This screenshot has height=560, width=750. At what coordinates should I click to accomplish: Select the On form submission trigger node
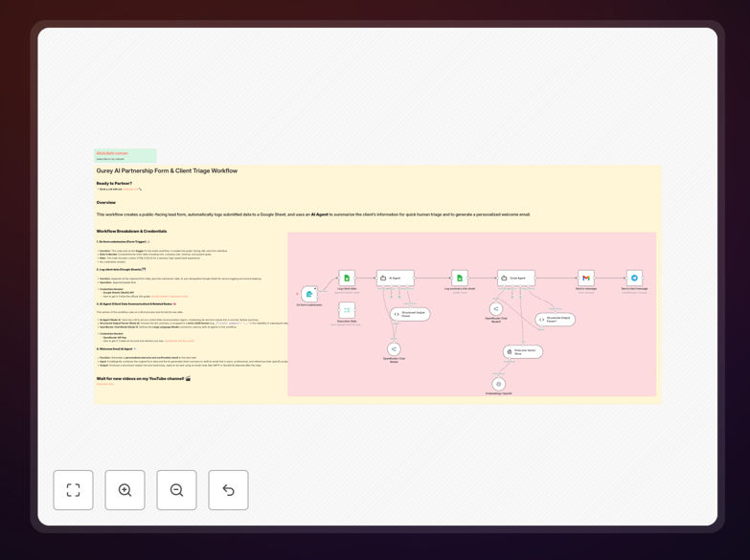[309, 294]
